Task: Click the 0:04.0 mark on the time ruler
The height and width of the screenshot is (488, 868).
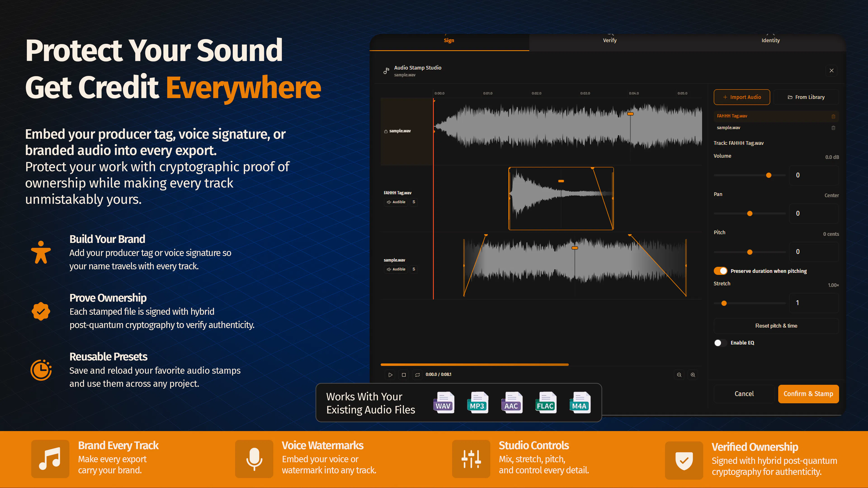Action: pyautogui.click(x=633, y=93)
